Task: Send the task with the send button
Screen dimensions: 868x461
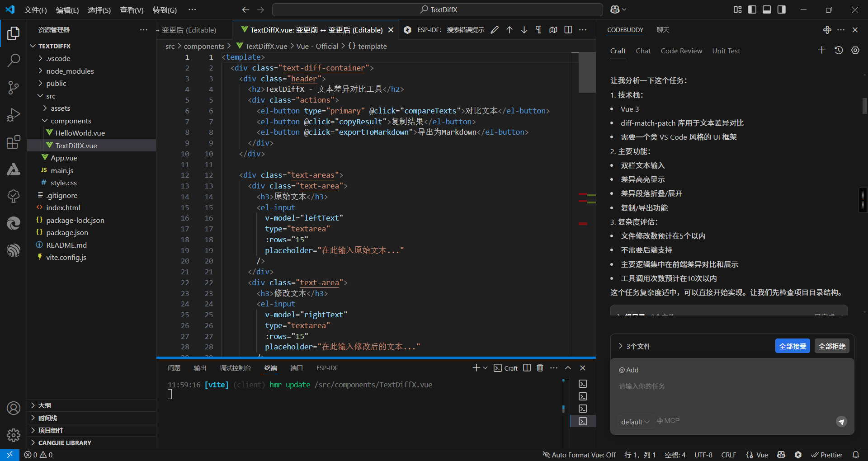Action: click(841, 422)
